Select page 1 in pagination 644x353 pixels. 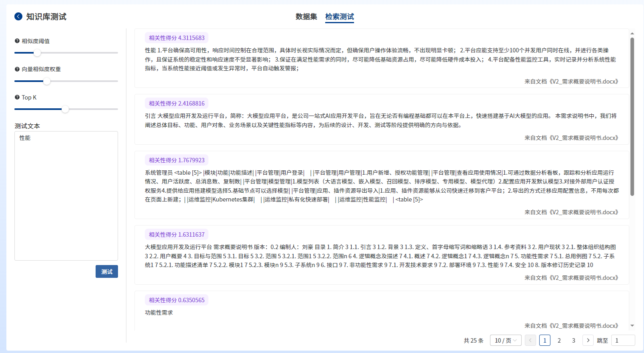tap(544, 340)
